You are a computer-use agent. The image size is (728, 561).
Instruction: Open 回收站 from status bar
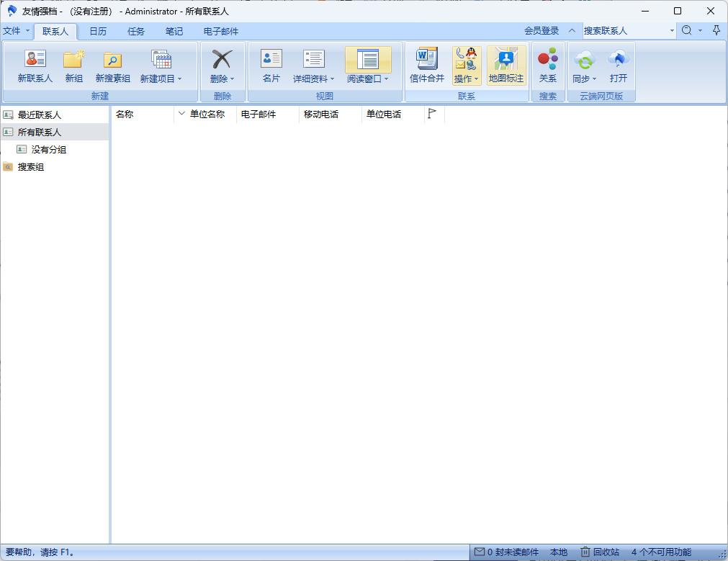point(600,552)
